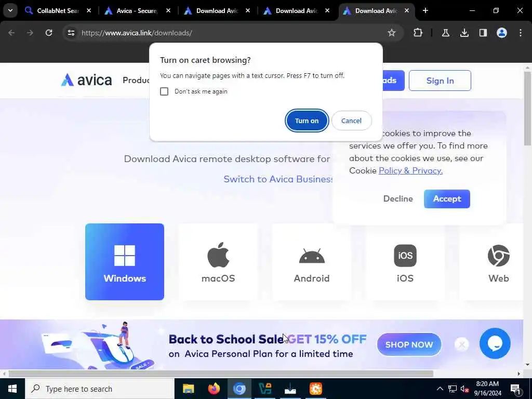Click the vertical page scrollbar
The height and width of the screenshot is (399, 532).
[x=528, y=109]
